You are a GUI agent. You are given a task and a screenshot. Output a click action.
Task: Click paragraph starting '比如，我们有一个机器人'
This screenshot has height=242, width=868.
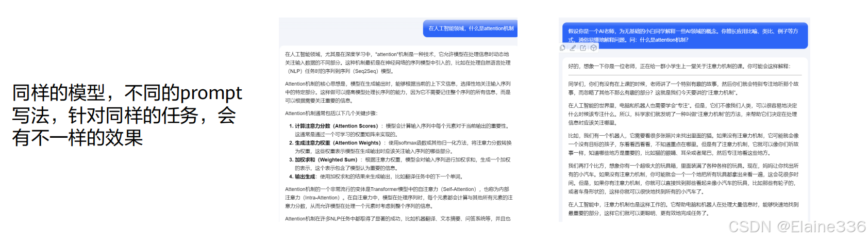pos(683,144)
